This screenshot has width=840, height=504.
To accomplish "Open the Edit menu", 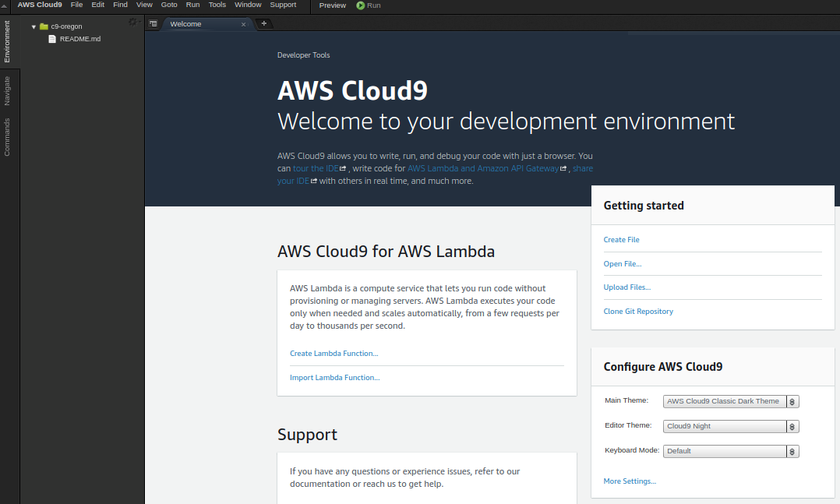I will tap(98, 5).
